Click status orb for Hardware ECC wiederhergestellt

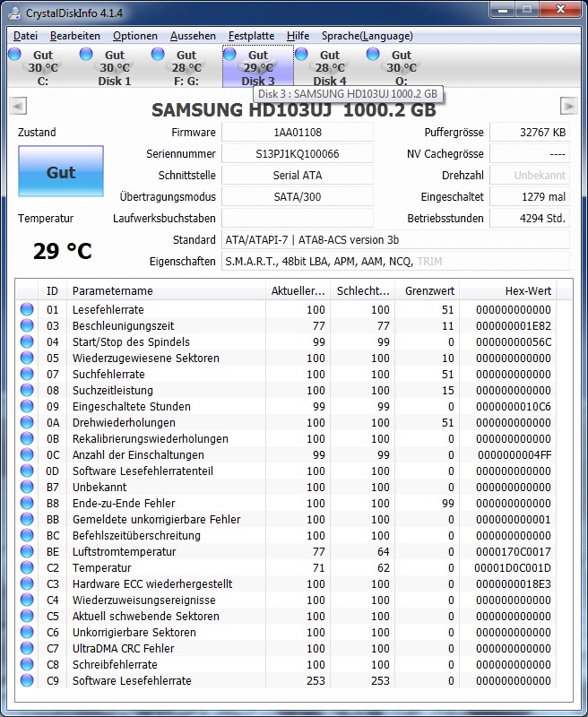(27, 583)
